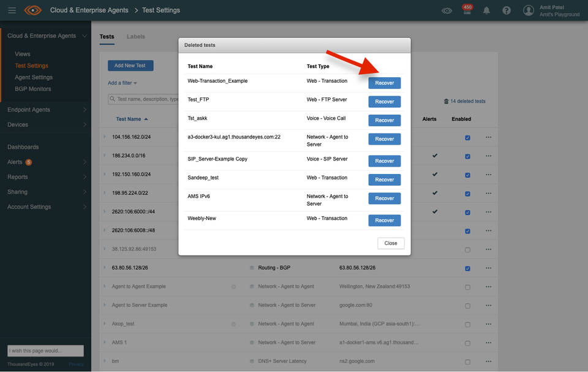Open the Add a filter dropdown
The width and height of the screenshot is (588, 372).
(x=123, y=83)
